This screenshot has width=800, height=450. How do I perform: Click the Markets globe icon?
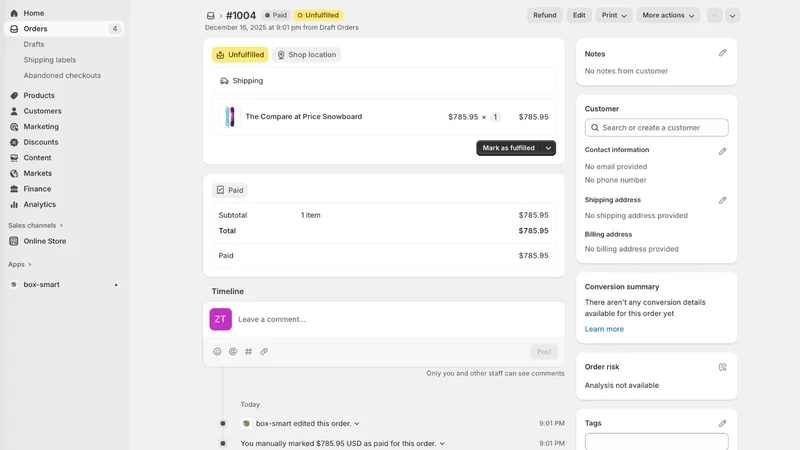pos(14,173)
